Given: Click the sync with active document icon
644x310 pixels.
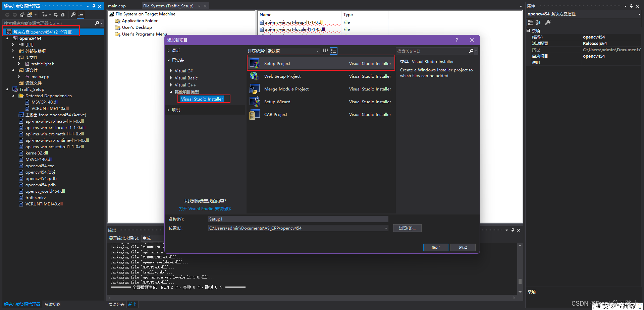Looking at the screenshot, I should tap(56, 15).
